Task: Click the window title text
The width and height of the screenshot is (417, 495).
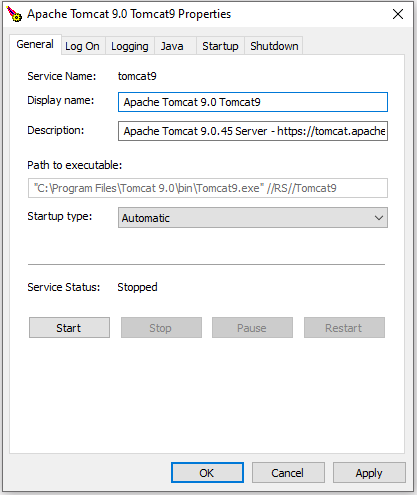Action: click(x=129, y=14)
